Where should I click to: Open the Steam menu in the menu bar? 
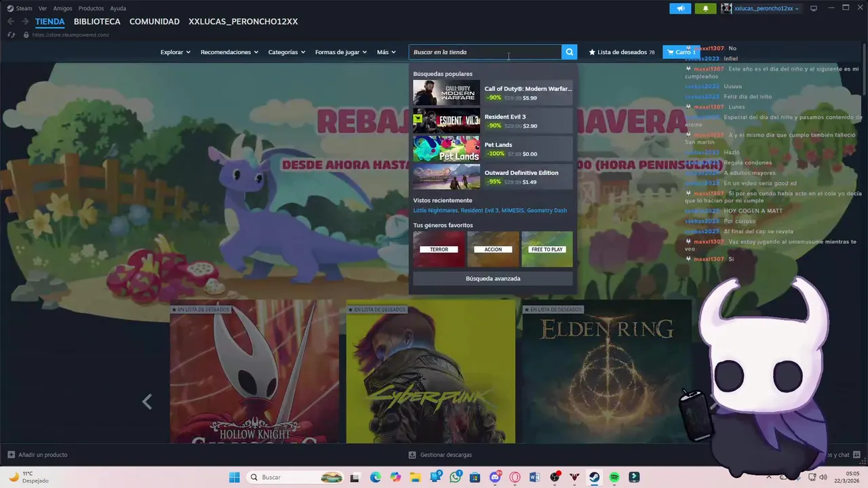pos(24,8)
